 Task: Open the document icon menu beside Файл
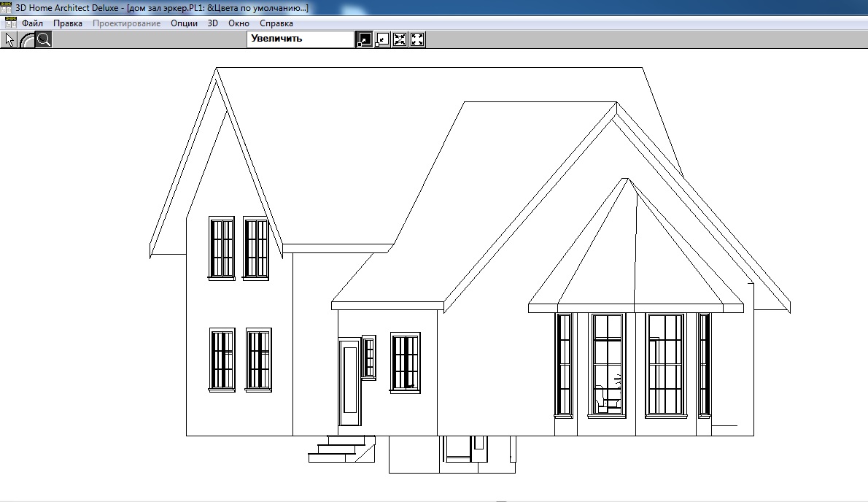pos(10,23)
